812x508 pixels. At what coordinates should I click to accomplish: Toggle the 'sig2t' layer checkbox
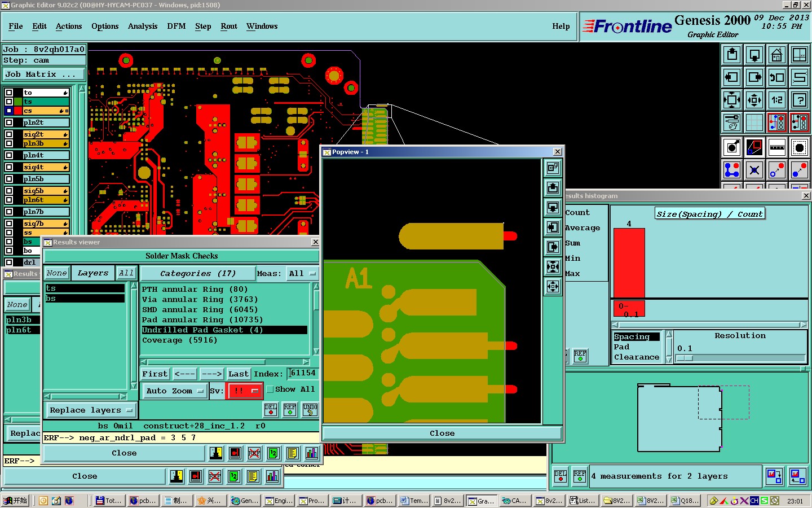coord(9,134)
